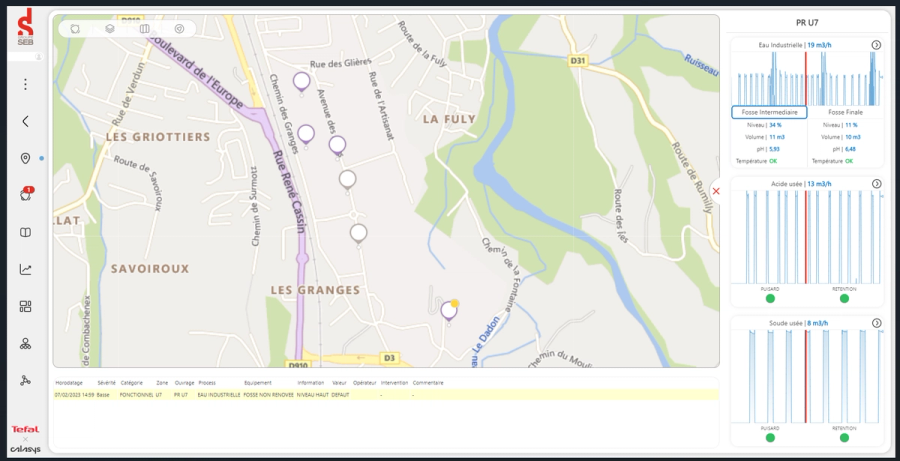The height and width of the screenshot is (461, 900).
Task: Click Fosse Intermediaire pH 5,93
Action: pyautogui.click(x=768, y=149)
